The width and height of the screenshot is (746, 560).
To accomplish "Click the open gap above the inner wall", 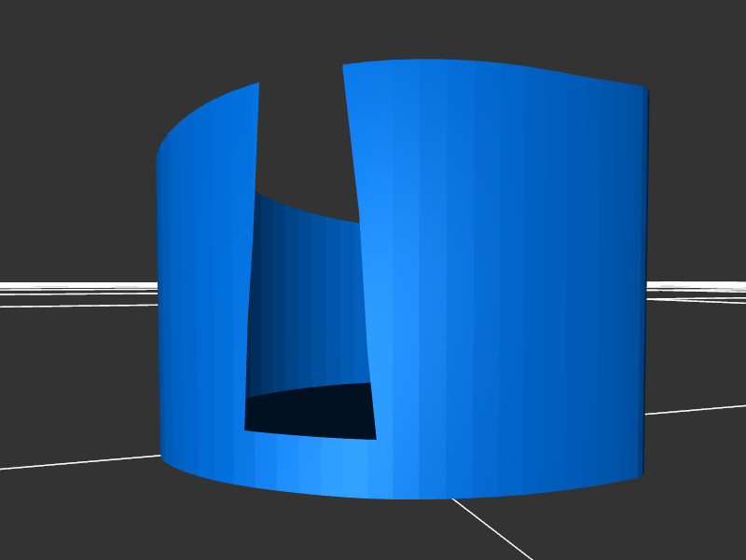I will [x=303, y=140].
